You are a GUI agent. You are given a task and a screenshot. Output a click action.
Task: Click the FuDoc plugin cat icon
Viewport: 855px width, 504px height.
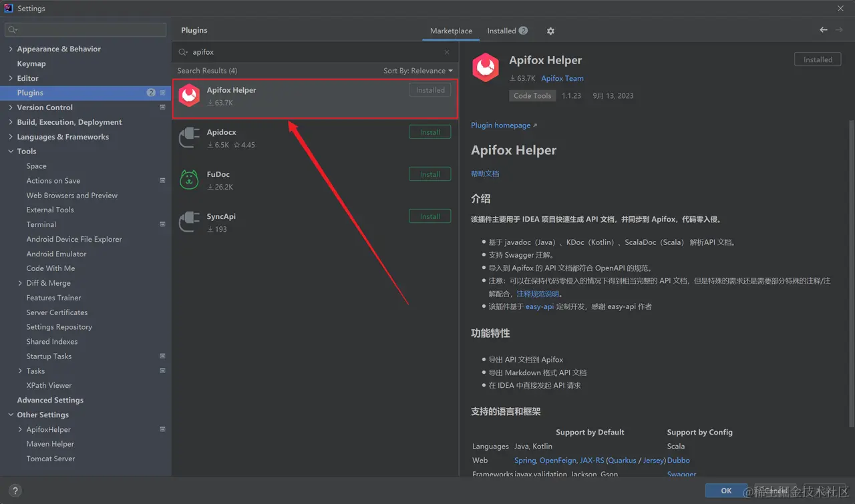[189, 180]
